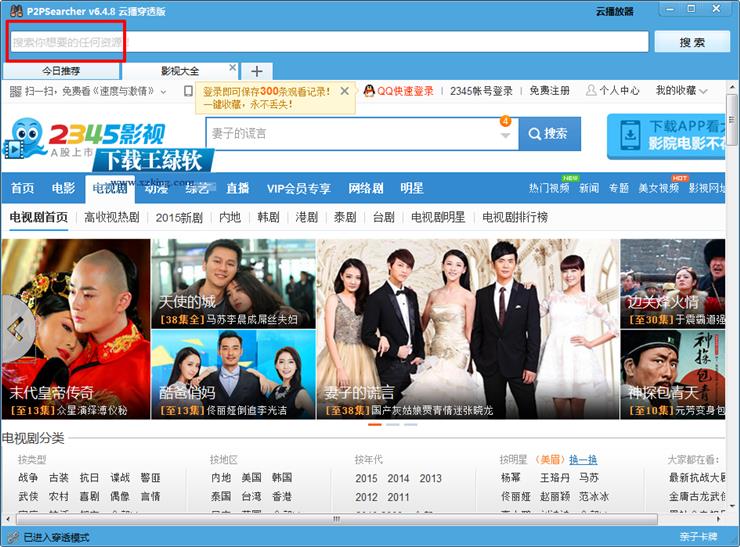The image size is (740, 547).
Task: Open QQ快速登录 link
Action: pyautogui.click(x=405, y=91)
